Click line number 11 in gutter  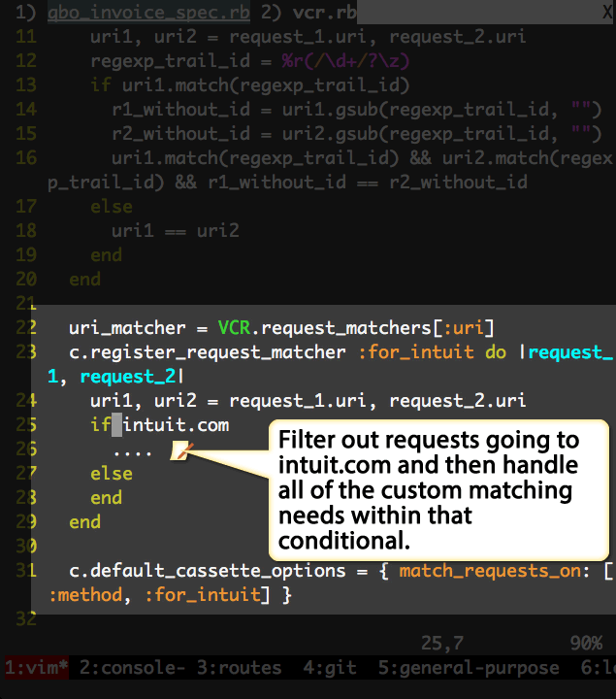pos(26,37)
